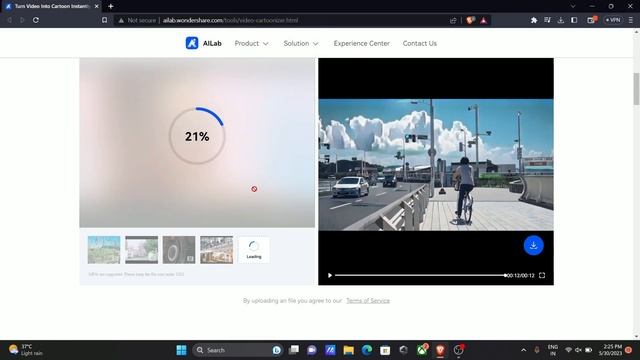Click the cartoonized video frame
Image resolution: width=640 pixels, height=360 pixels.
coord(436,165)
